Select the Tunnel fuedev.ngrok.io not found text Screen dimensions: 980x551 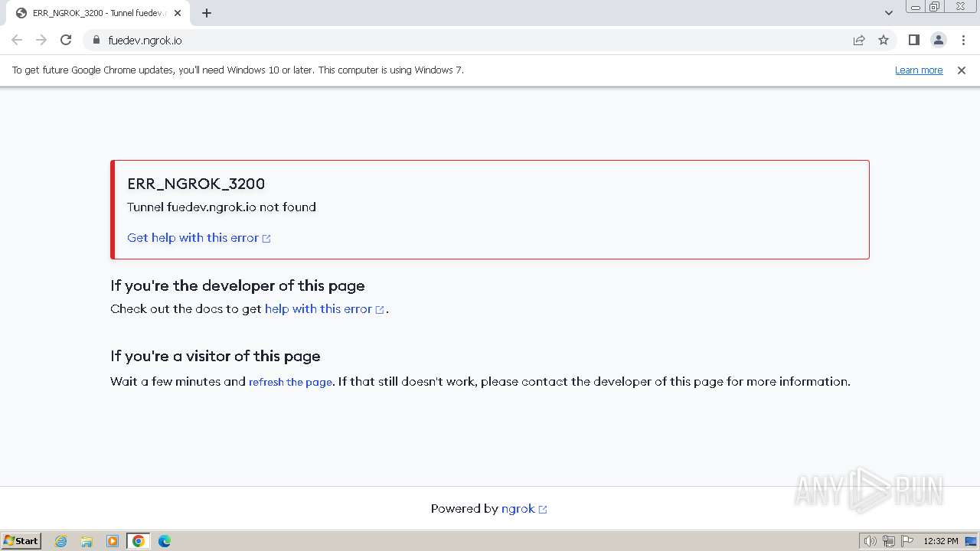(x=221, y=207)
